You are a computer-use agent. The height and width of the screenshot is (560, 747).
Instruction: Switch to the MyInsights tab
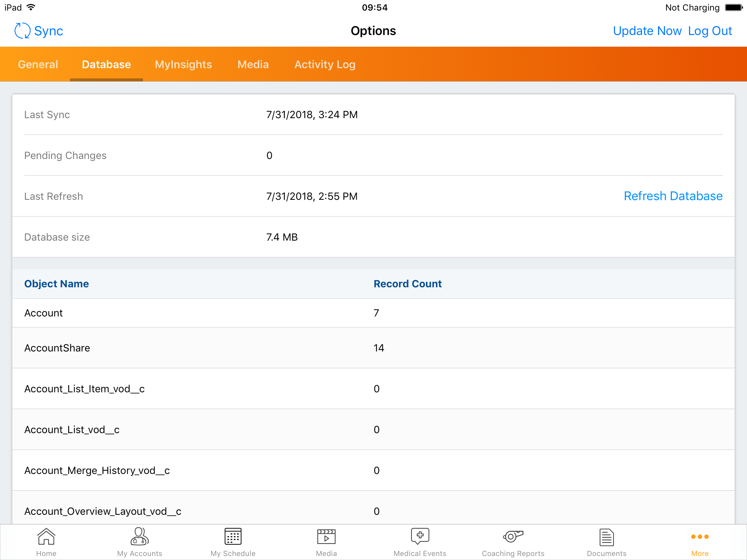tap(183, 65)
